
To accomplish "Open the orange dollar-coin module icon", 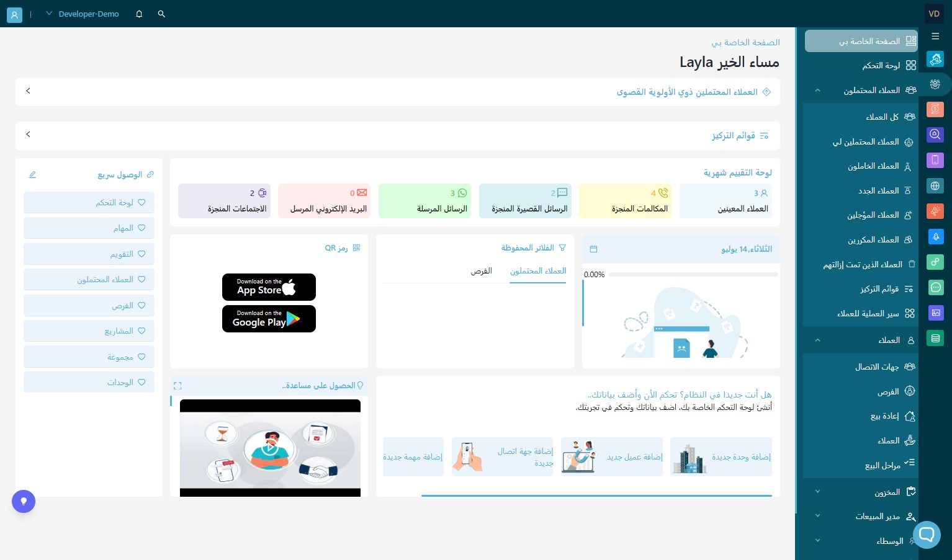I will click(935, 109).
